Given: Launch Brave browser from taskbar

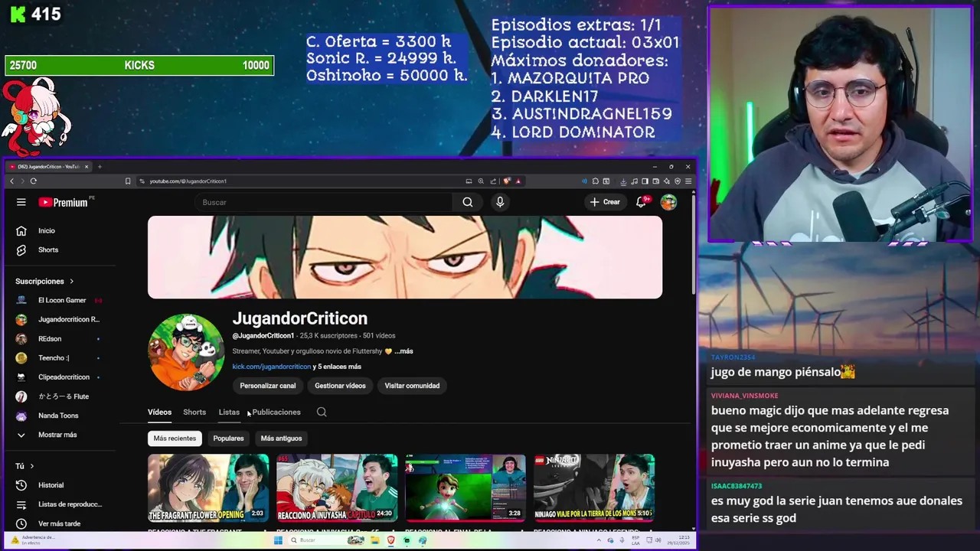Looking at the screenshot, I should point(390,540).
